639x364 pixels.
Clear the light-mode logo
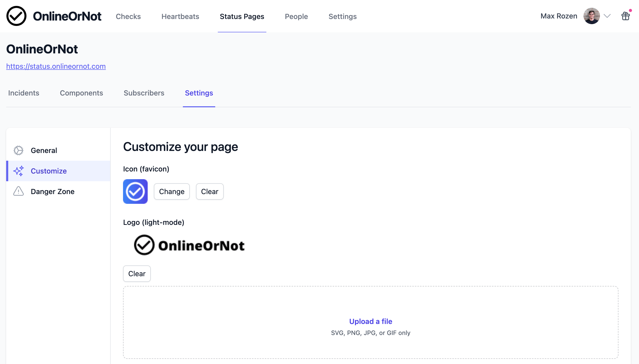pos(137,274)
